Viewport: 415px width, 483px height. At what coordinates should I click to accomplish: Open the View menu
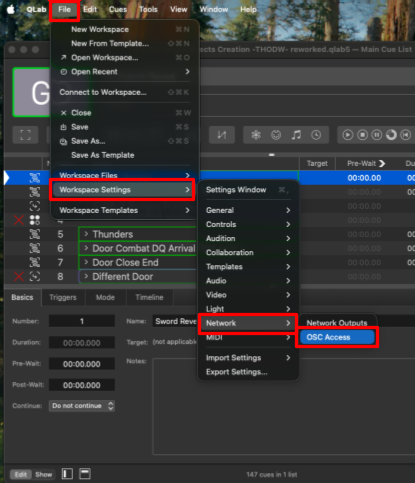(179, 9)
